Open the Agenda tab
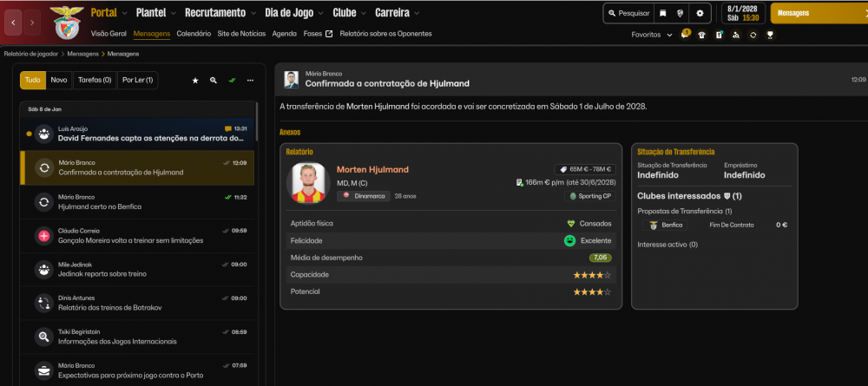This screenshot has width=868, height=386. [x=285, y=34]
